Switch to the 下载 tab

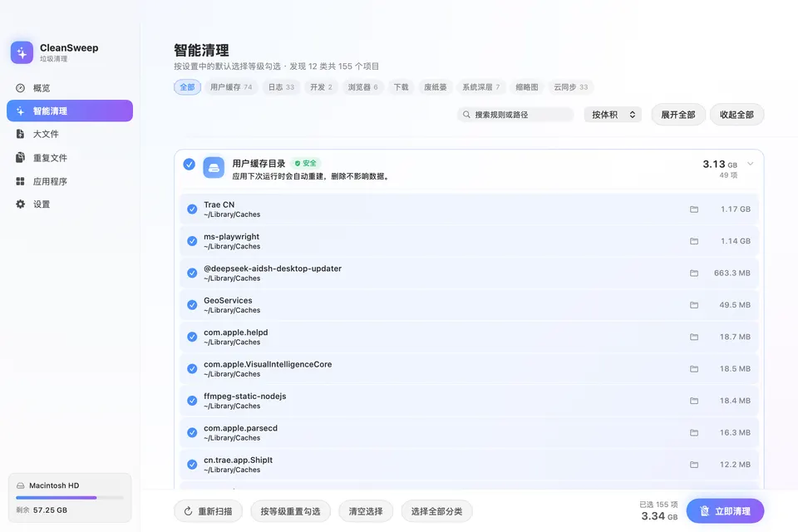point(401,87)
